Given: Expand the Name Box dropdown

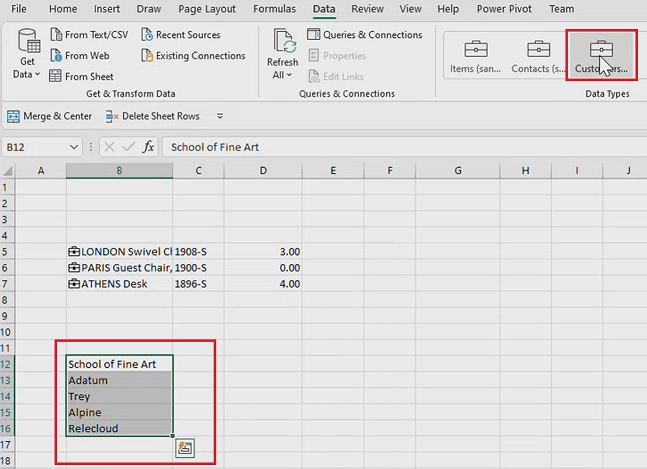Looking at the screenshot, I should [x=74, y=147].
